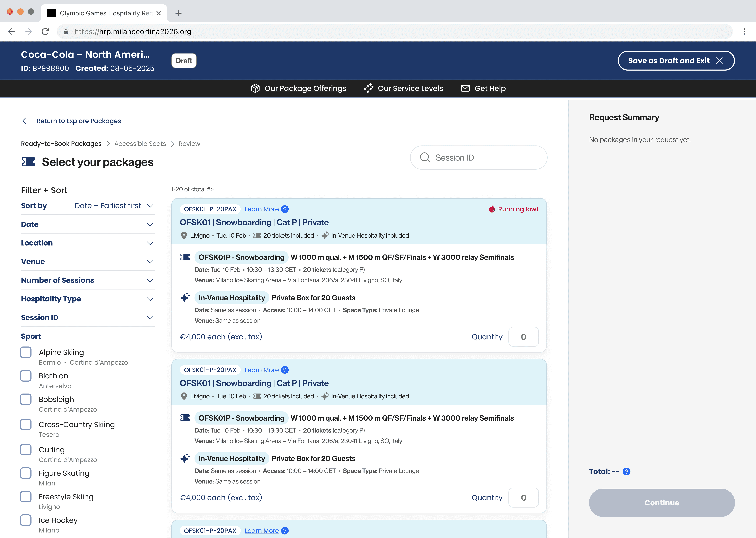Open the Learn More link on the second package
Screen dimensions: 756x538
261,370
